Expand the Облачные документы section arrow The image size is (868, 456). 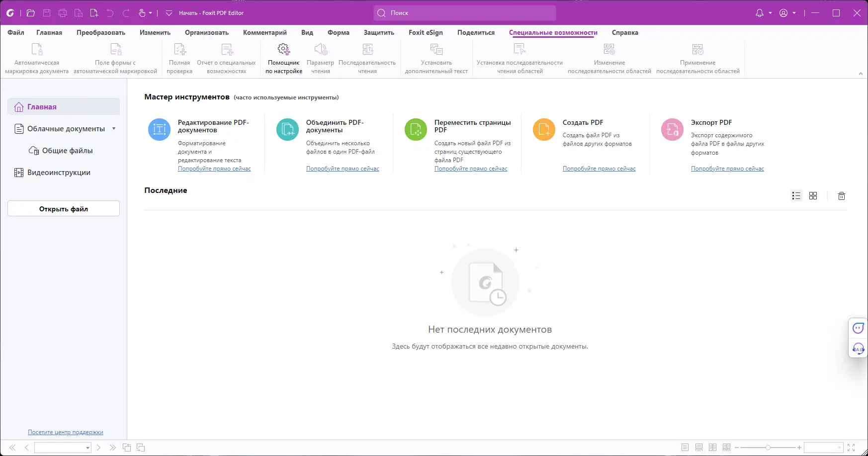114,128
